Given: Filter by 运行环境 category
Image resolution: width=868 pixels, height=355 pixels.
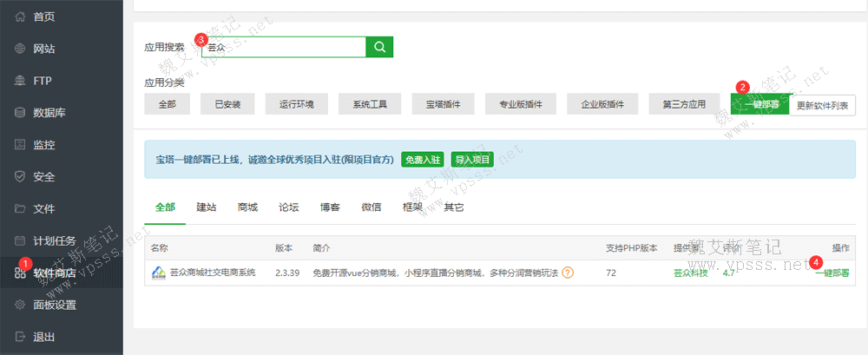Looking at the screenshot, I should tap(297, 105).
